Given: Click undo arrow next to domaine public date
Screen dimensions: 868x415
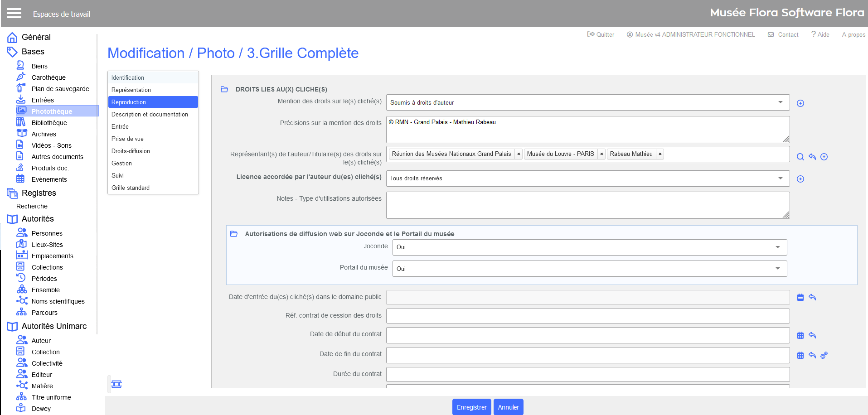Looking at the screenshot, I should [812, 298].
